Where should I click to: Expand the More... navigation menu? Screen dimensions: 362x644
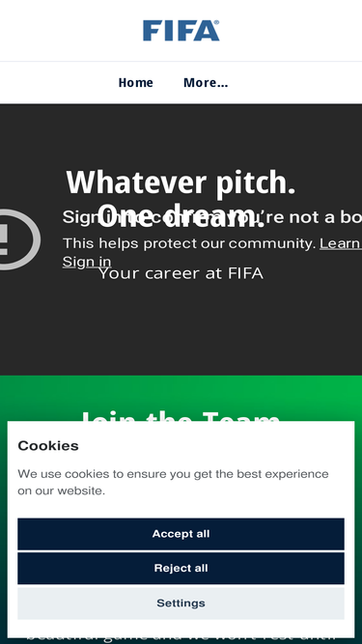coord(206,83)
